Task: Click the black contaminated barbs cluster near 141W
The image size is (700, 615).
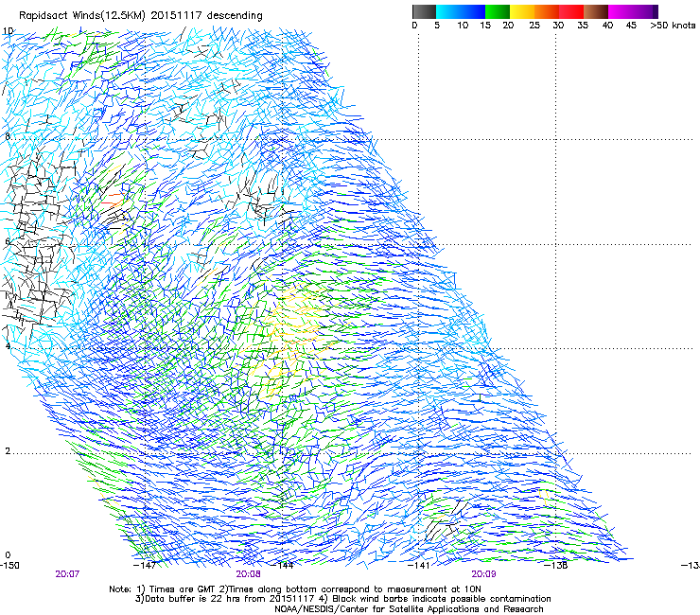Action: pos(446,520)
